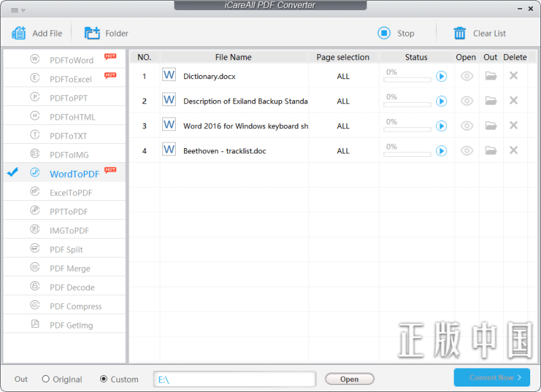This screenshot has width=541, height=392.
Task: Select WordToPDF conversion mode
Action: click(x=64, y=173)
